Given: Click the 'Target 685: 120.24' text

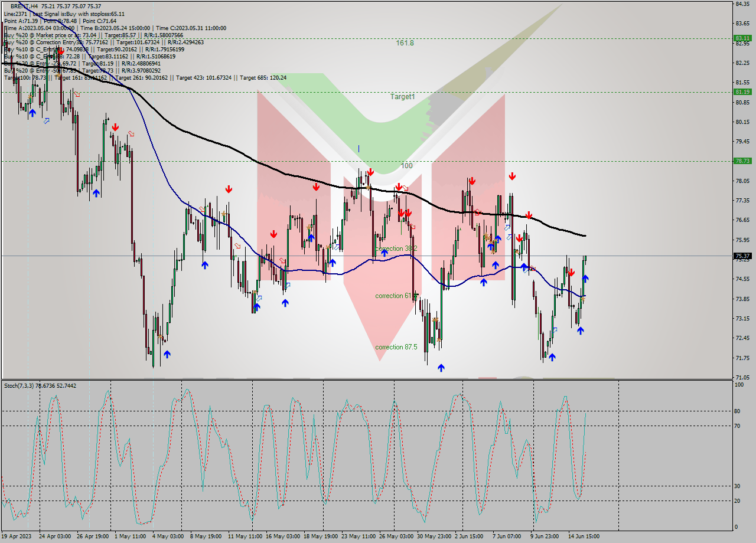Looking at the screenshot, I should (x=263, y=77).
